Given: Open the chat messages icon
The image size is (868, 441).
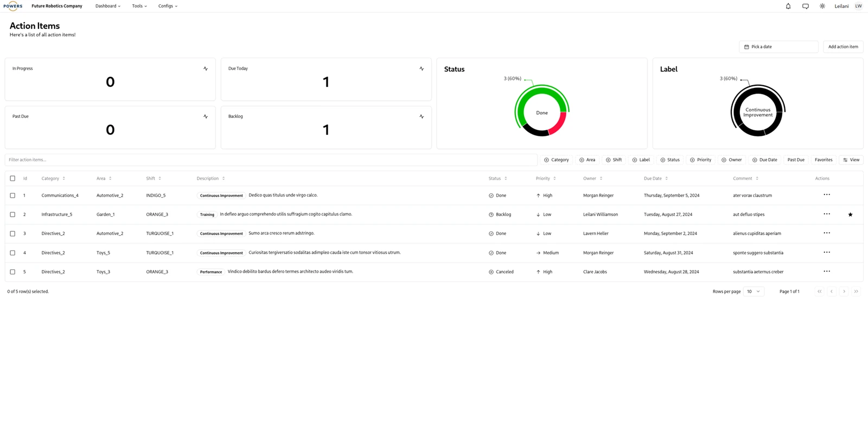Looking at the screenshot, I should (x=806, y=6).
